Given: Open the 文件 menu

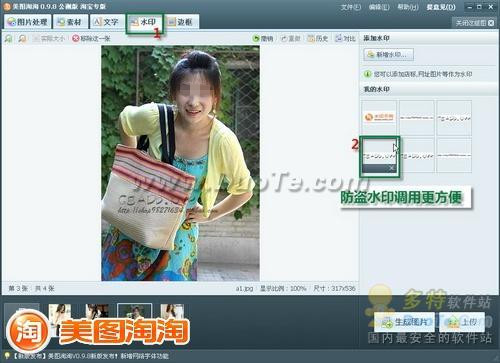Looking at the screenshot, I should point(351,7).
